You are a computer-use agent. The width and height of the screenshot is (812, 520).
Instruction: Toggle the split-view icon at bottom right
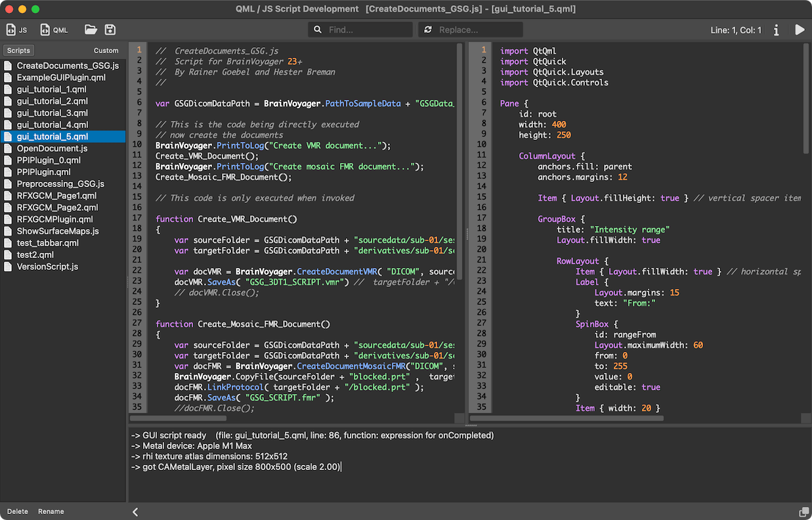coord(803,511)
